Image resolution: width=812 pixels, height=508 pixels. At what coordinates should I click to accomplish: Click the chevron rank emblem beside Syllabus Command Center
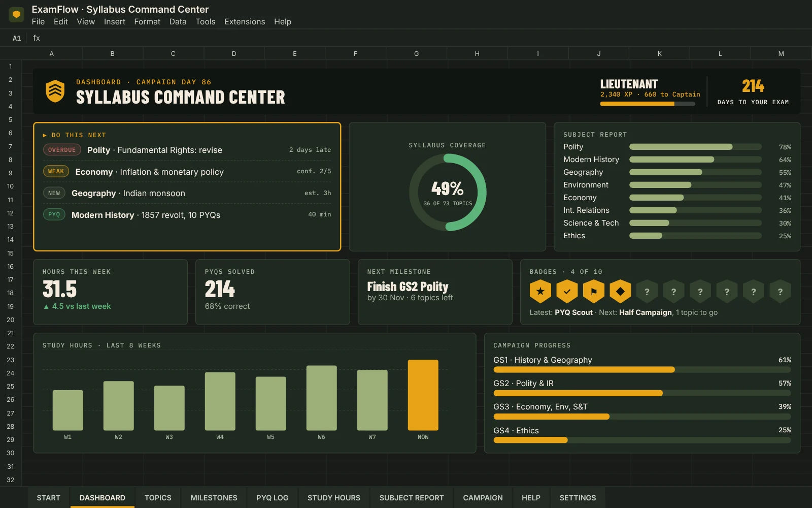point(55,91)
